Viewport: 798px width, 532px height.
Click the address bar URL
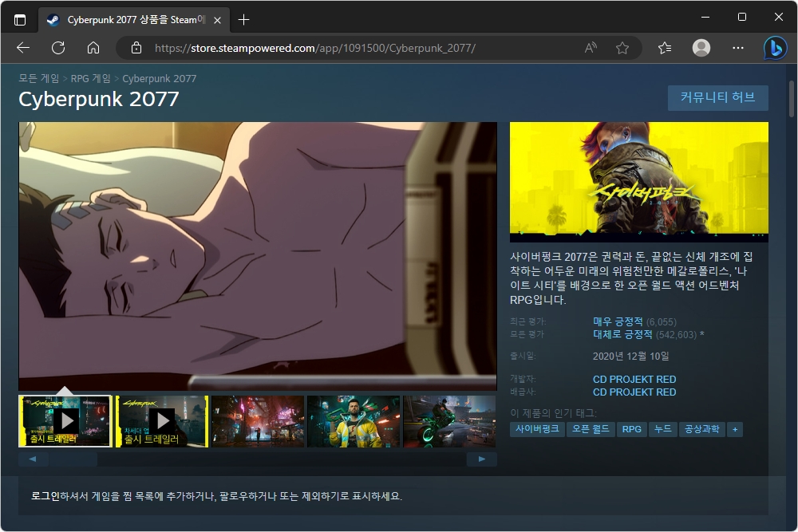[315, 48]
